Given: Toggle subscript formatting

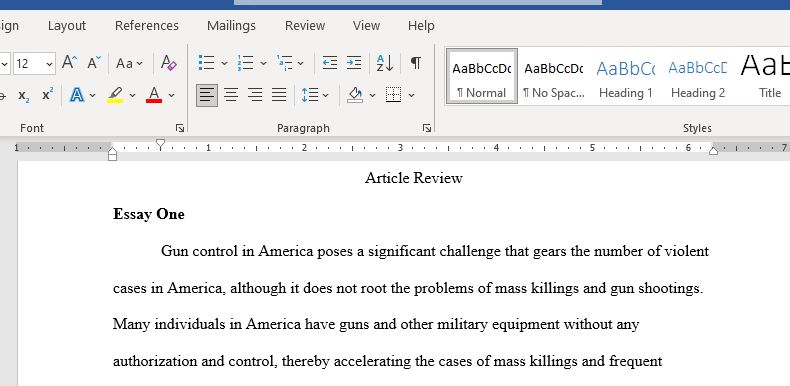Looking at the screenshot, I should (x=24, y=95).
